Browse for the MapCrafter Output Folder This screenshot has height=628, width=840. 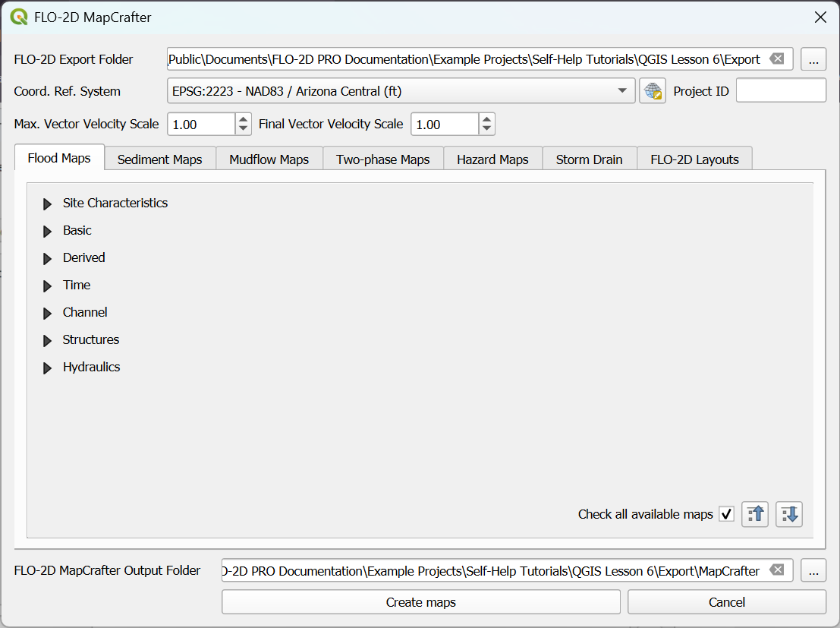click(x=813, y=570)
